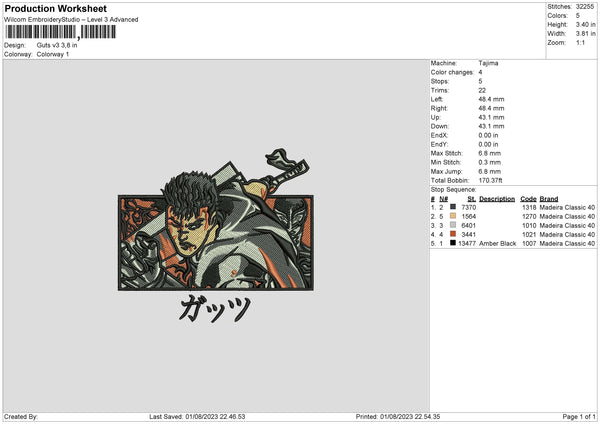Click the 'Last Saved: 01/08/2023' footer text
The image size is (600, 424).
pyautogui.click(x=197, y=417)
